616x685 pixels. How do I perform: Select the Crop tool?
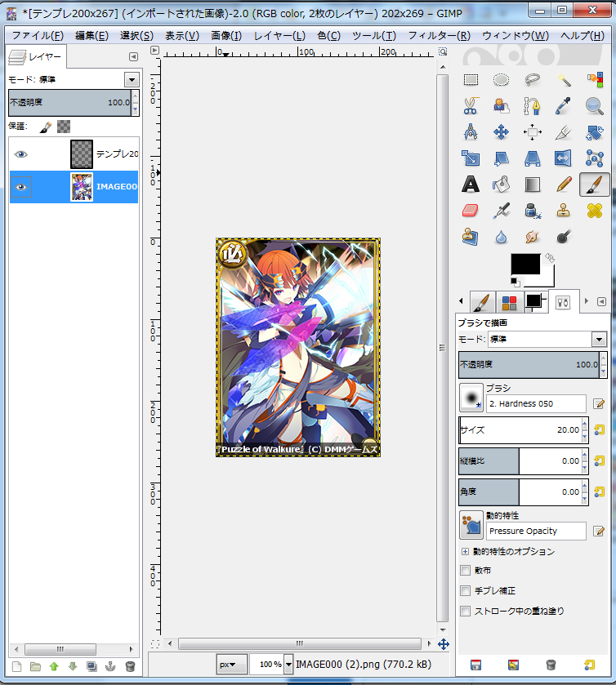(x=564, y=132)
